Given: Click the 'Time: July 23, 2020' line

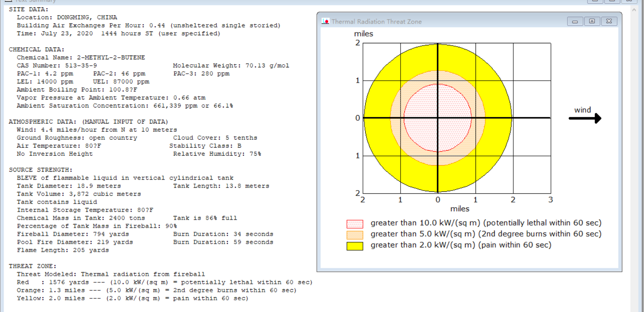Looking at the screenshot, I should coord(119,33).
